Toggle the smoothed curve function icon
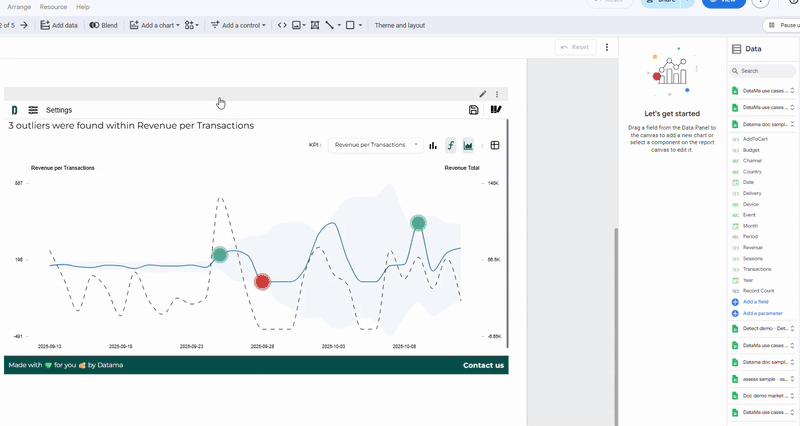 [451, 145]
